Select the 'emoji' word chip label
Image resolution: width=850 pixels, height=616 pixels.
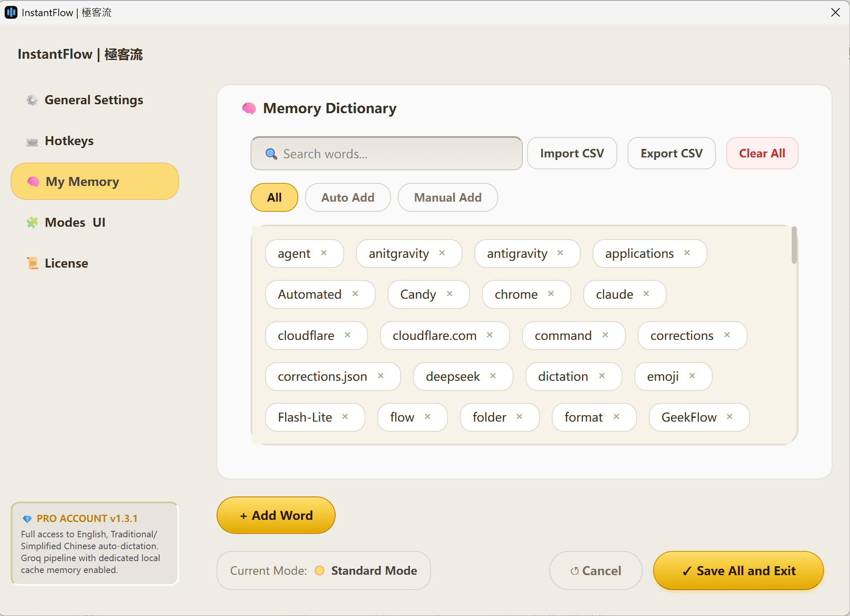pos(662,376)
